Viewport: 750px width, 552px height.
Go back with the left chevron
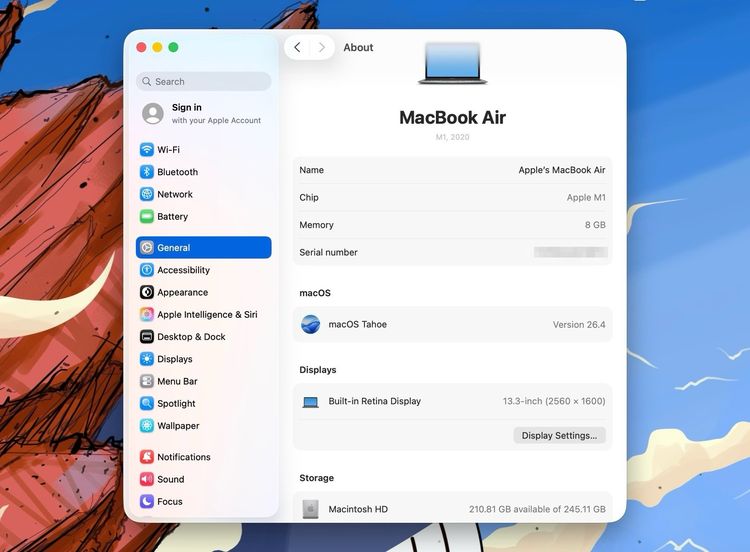coord(298,47)
